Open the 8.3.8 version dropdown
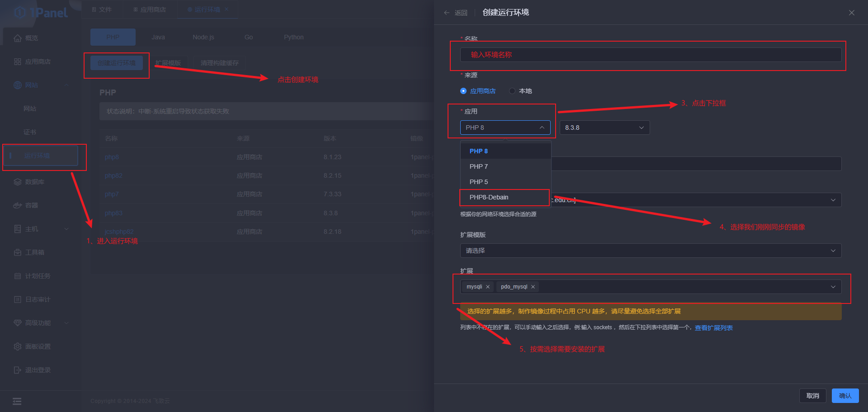 [x=605, y=128]
